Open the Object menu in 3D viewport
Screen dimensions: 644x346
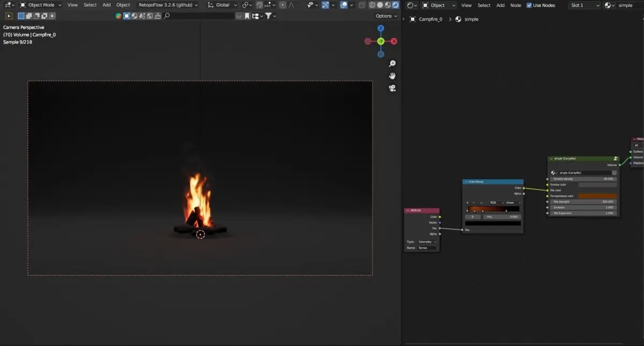click(123, 5)
